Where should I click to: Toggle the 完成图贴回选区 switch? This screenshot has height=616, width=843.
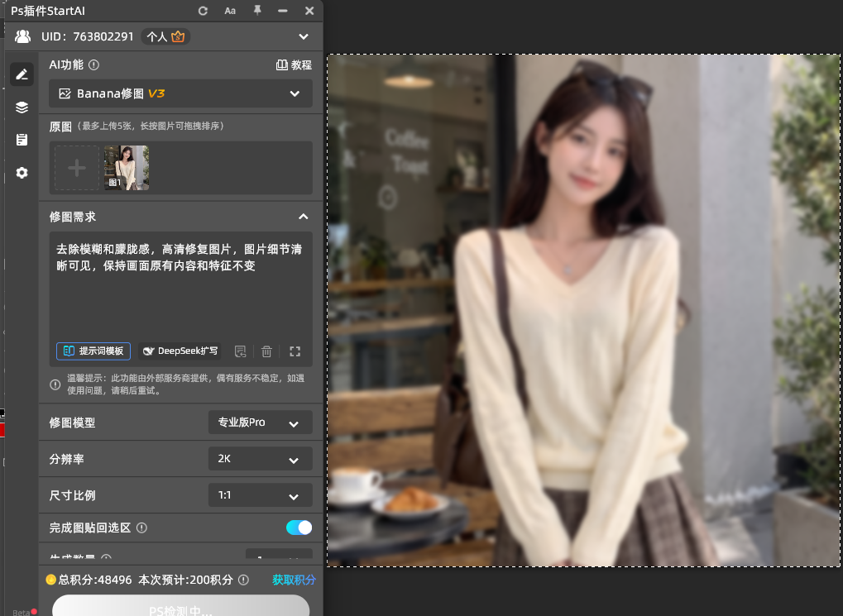[299, 528]
